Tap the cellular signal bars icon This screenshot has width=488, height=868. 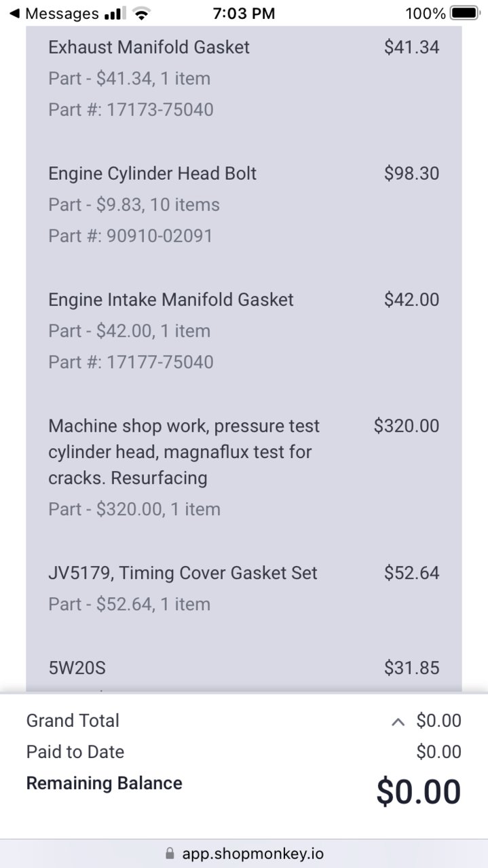(115, 14)
